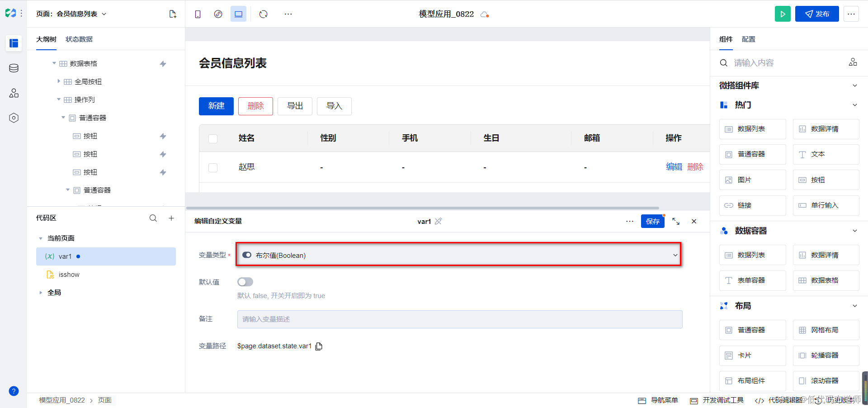
Task: Click 删除 link in 赵思 row
Action: (x=695, y=167)
